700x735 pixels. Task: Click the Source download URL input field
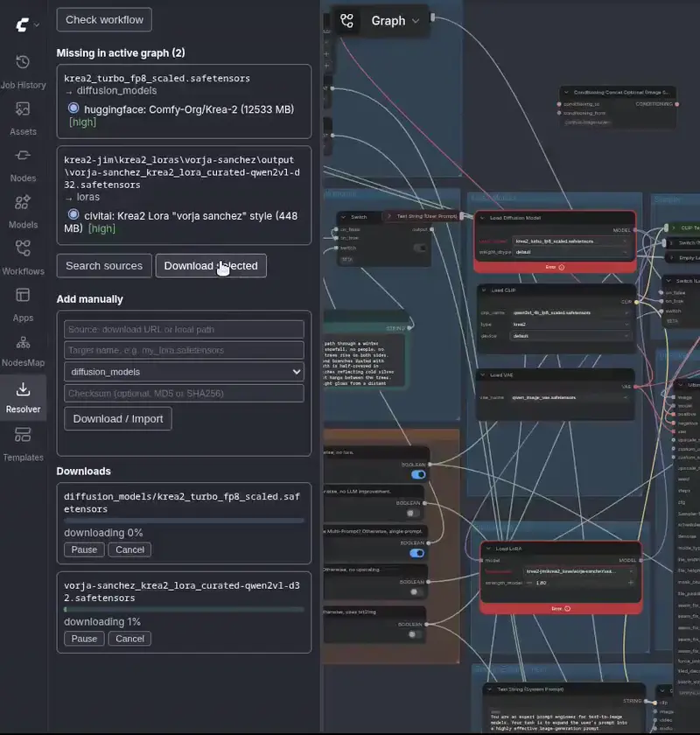pyautogui.click(x=184, y=330)
